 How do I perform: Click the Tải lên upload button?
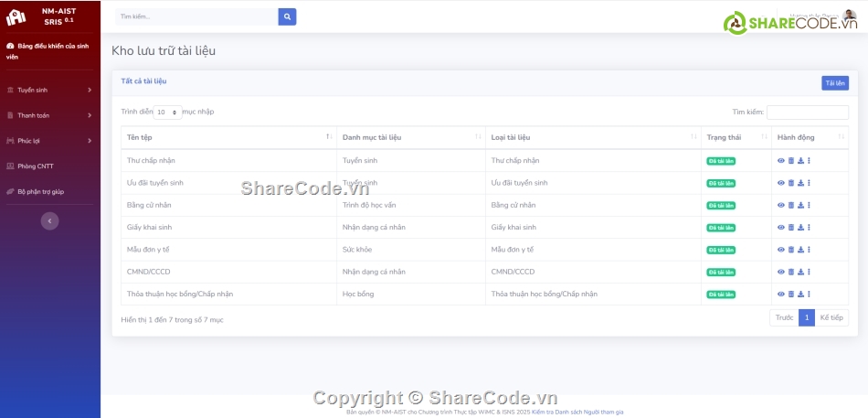[834, 83]
